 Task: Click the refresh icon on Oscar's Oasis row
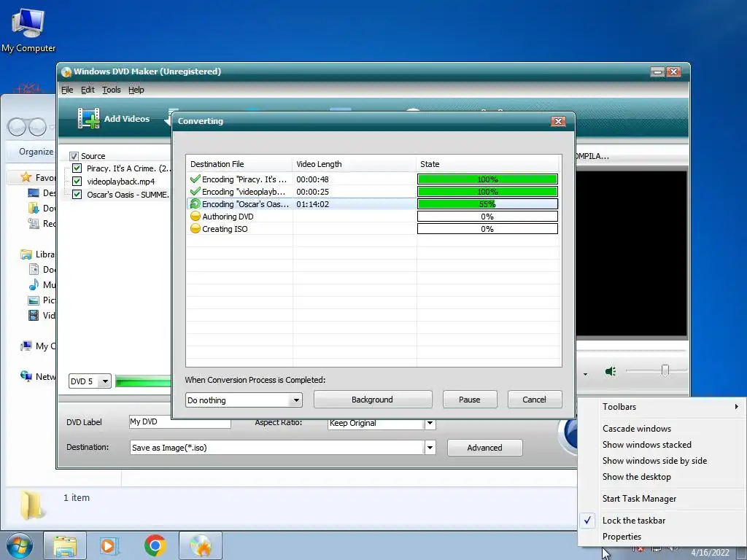pyautogui.click(x=195, y=204)
